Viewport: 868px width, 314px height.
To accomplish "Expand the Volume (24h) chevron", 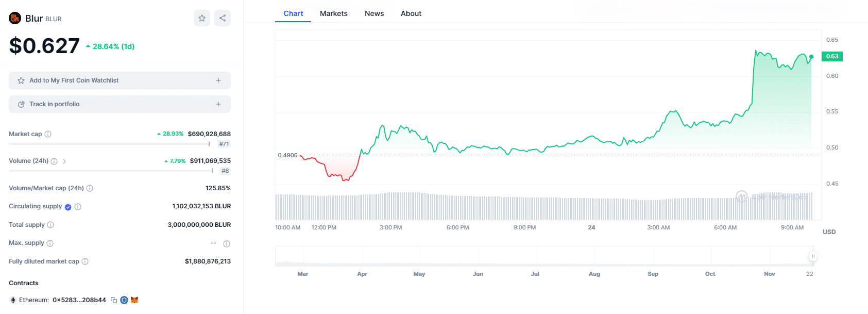I will point(64,161).
